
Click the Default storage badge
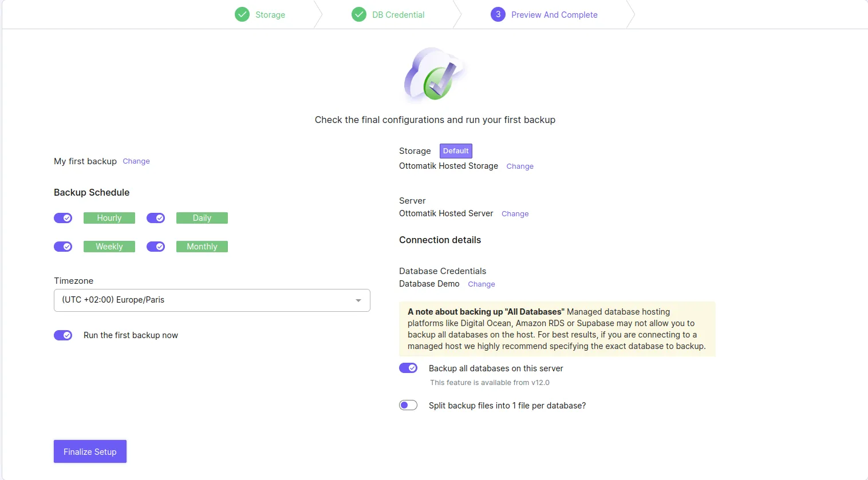pos(456,151)
